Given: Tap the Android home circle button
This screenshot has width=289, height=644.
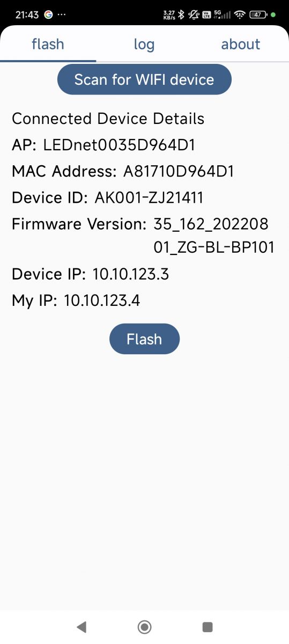Looking at the screenshot, I should [144, 626].
